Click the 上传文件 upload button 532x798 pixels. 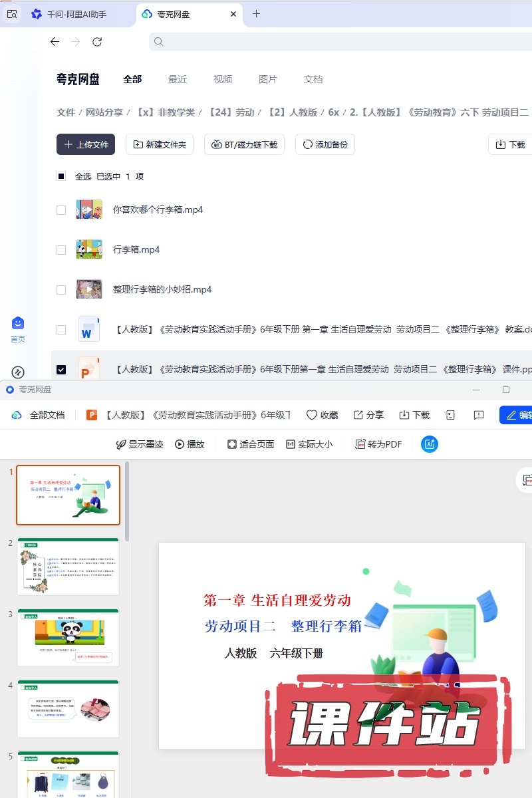tap(86, 144)
